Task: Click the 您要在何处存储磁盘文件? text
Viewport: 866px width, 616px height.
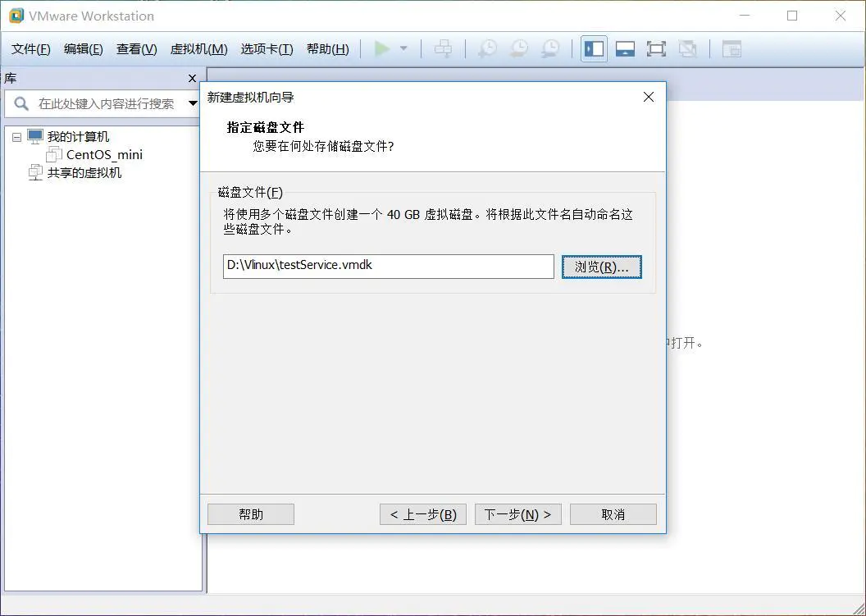Action: point(323,146)
